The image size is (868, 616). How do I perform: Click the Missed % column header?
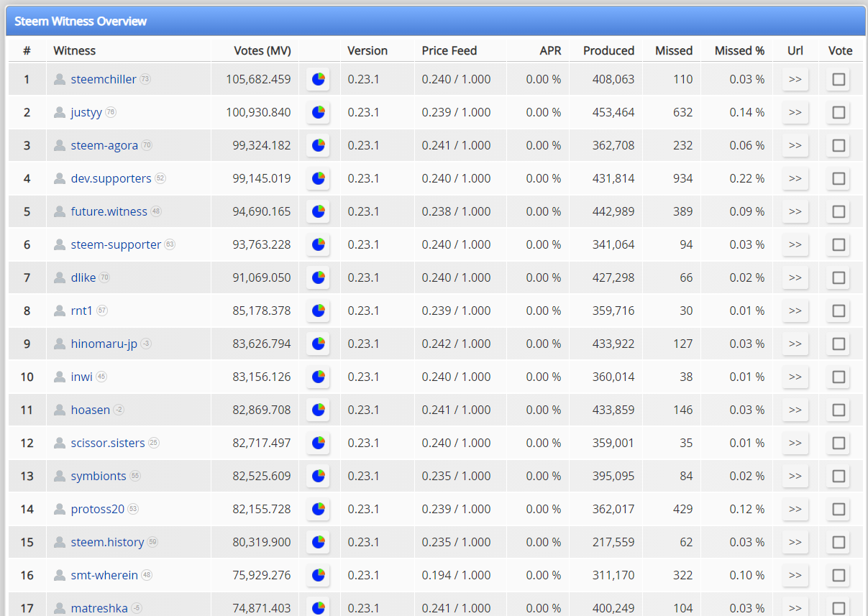point(739,50)
